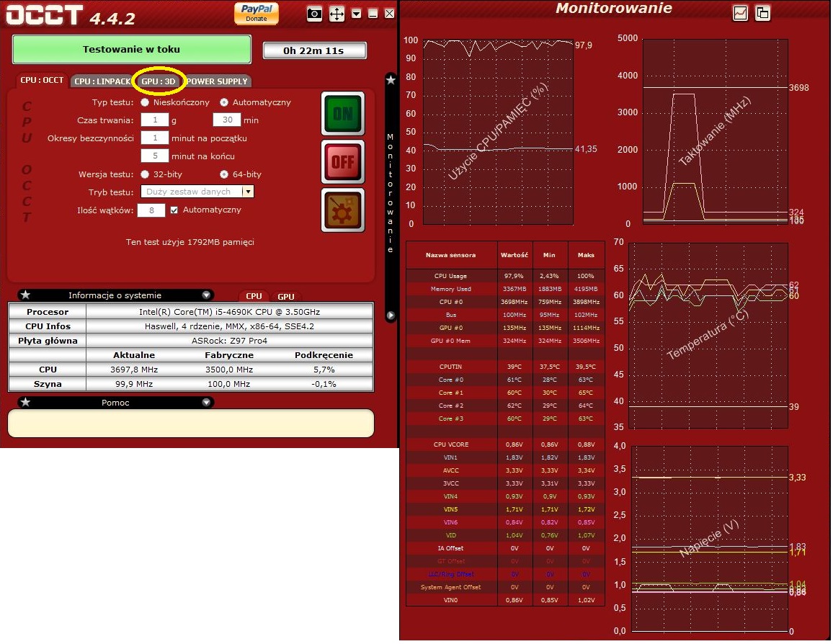Click the Ilość wątków thread count field

151,210
